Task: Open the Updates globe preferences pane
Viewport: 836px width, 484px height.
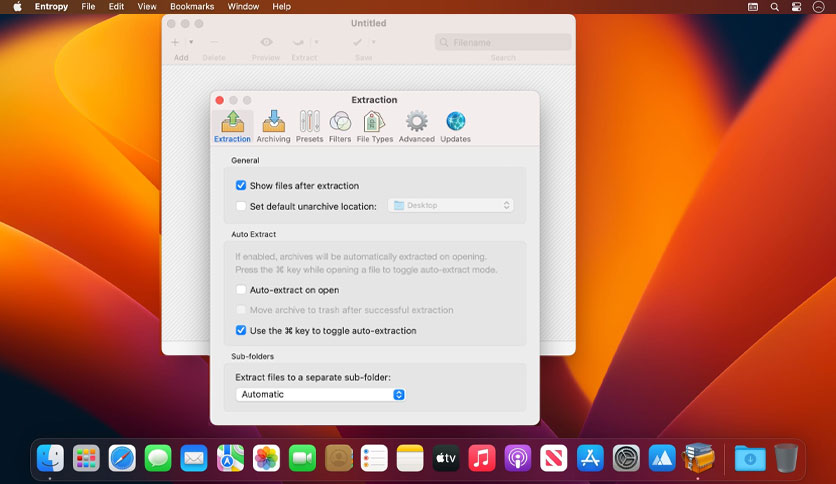Action: [455, 127]
